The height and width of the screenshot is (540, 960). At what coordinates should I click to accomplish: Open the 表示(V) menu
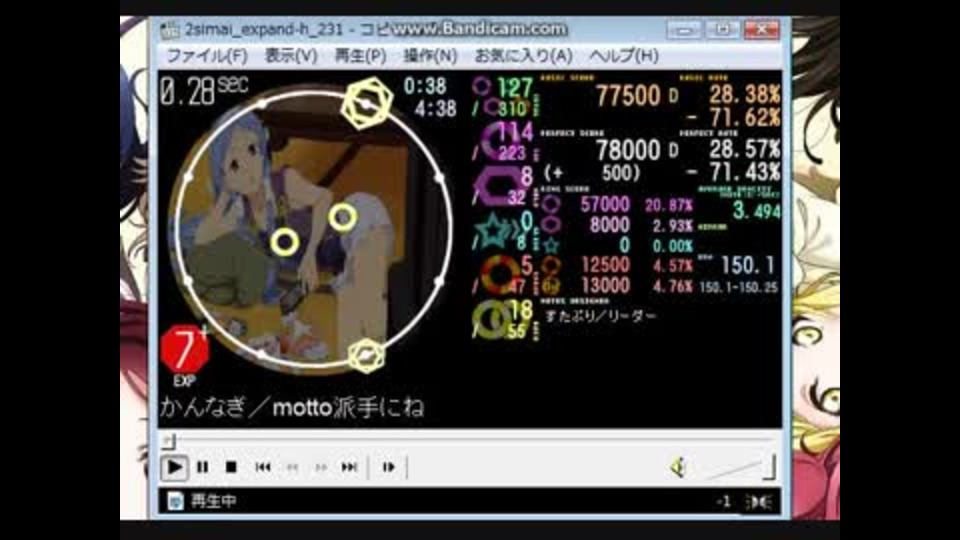click(291, 56)
